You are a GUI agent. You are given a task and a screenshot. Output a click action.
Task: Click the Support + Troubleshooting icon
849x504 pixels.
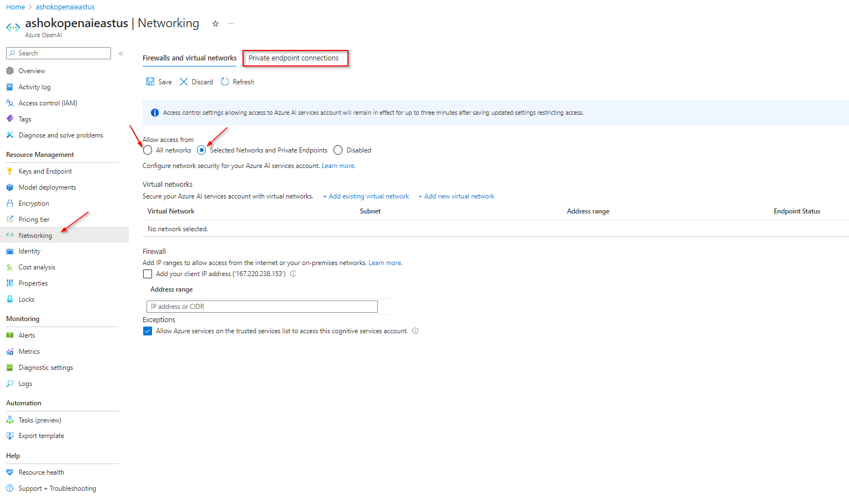tap(9, 488)
